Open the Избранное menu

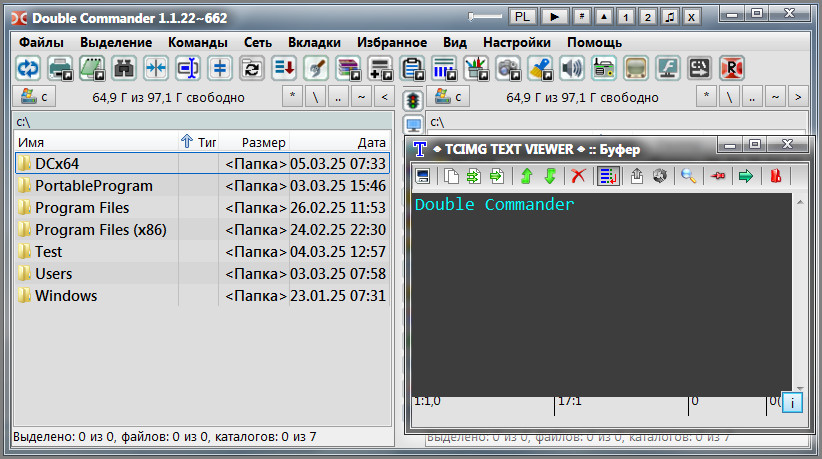pyautogui.click(x=392, y=42)
